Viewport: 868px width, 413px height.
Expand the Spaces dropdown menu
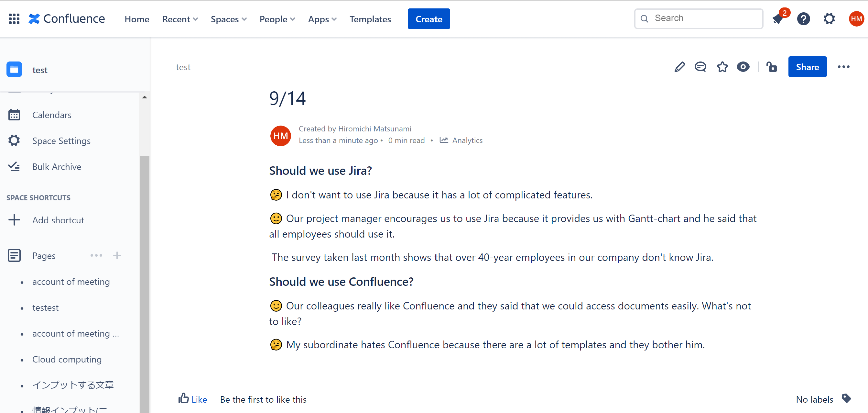(228, 19)
